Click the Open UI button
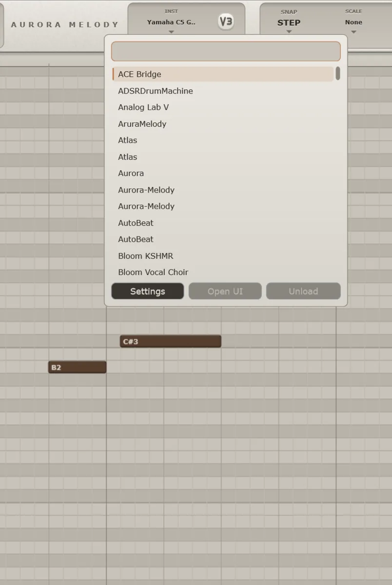 pyautogui.click(x=225, y=291)
